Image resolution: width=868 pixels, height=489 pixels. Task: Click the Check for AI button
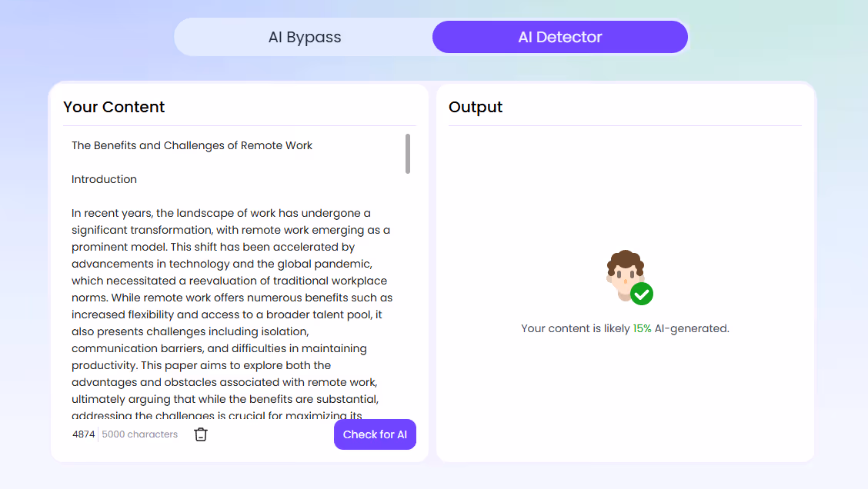(375, 434)
